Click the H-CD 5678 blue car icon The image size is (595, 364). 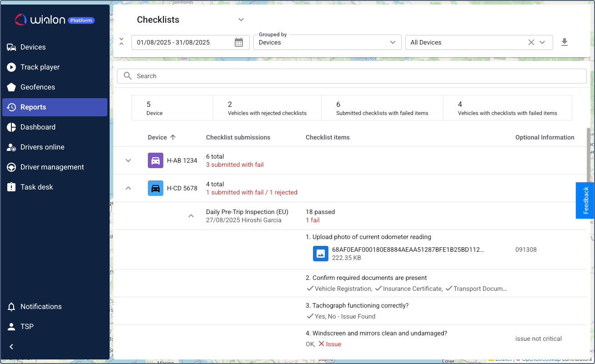tap(156, 188)
